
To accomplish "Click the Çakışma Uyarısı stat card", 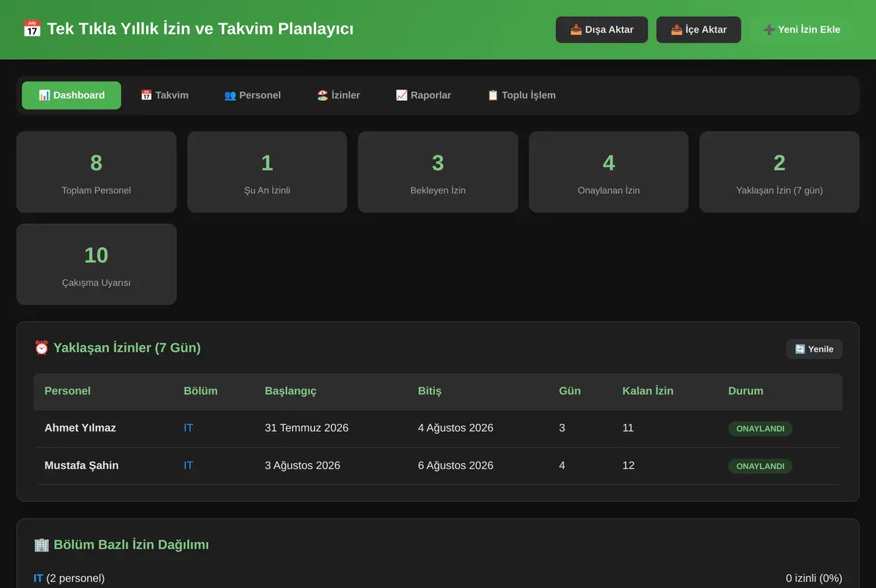I will pyautogui.click(x=96, y=264).
